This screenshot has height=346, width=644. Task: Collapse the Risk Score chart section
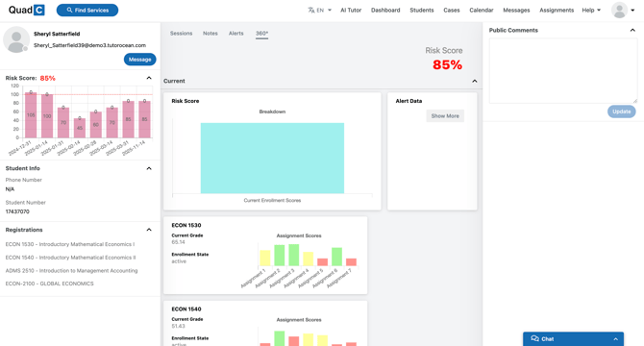[149, 78]
